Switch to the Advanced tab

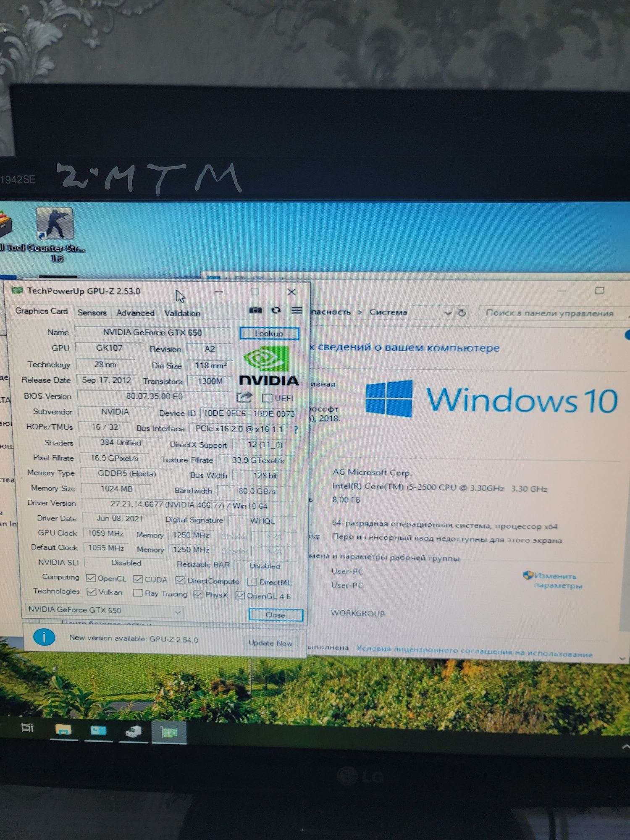135,313
